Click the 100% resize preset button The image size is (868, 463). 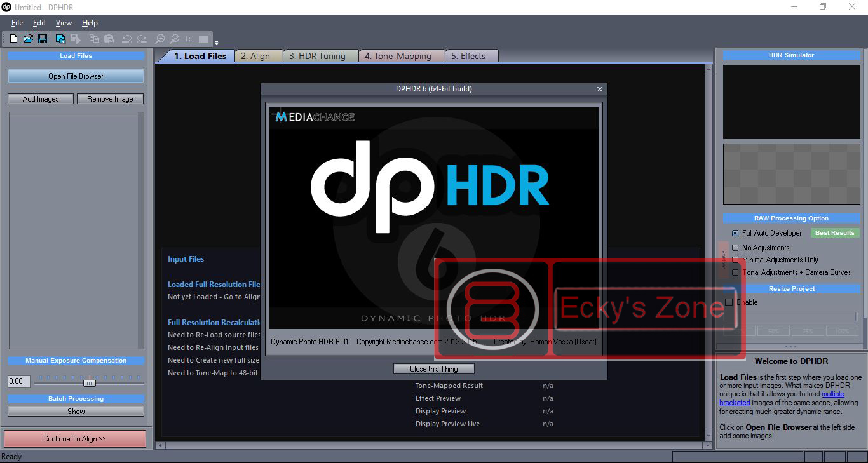tap(842, 331)
